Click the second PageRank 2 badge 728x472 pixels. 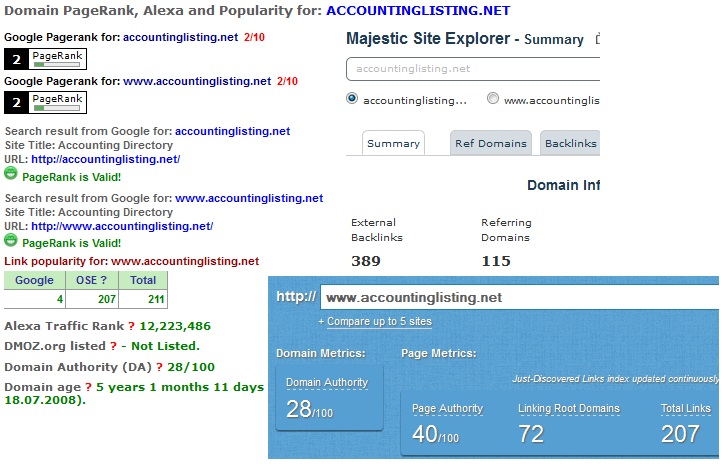coord(46,102)
